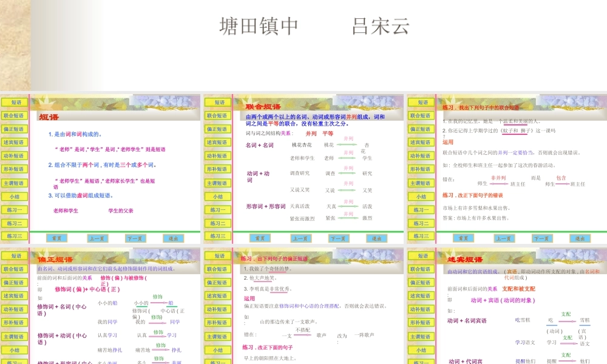
Task: Click 短语 sidebar button on the 述宾短语 slide
Action: point(421,255)
